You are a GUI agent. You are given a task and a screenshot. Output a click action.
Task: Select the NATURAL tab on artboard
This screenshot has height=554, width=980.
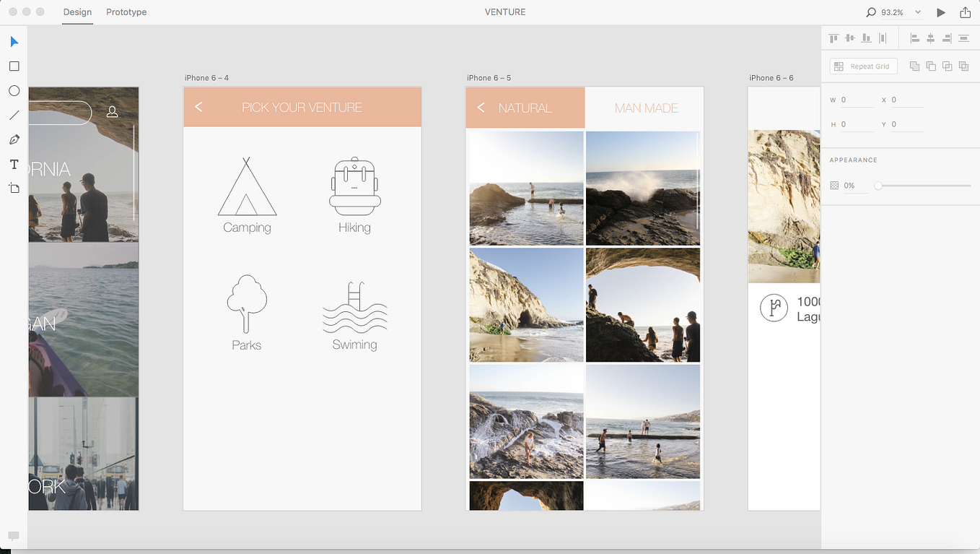pos(525,108)
